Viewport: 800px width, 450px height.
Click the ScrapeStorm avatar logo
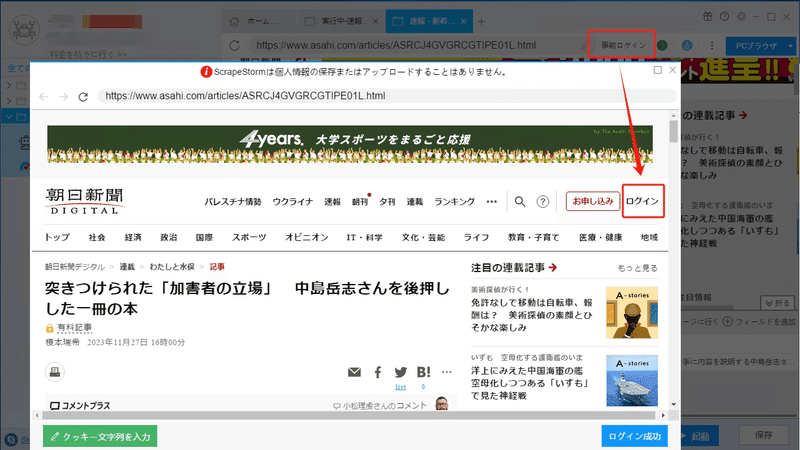(x=23, y=30)
